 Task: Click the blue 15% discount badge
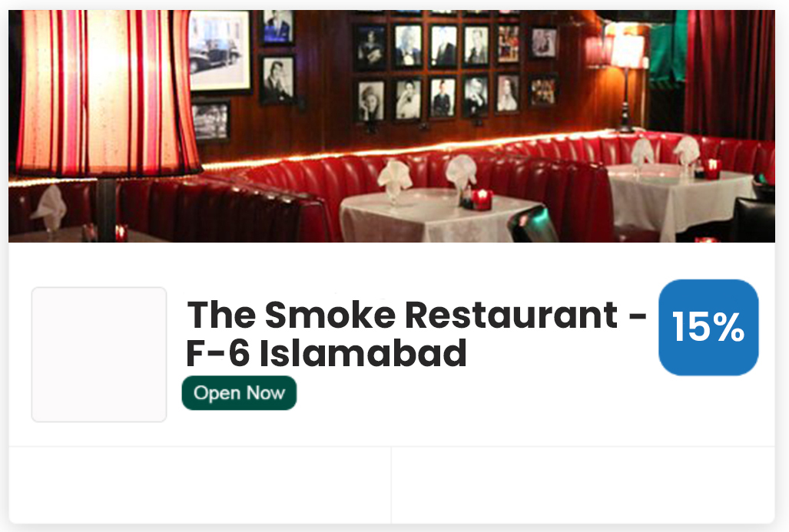(x=708, y=327)
